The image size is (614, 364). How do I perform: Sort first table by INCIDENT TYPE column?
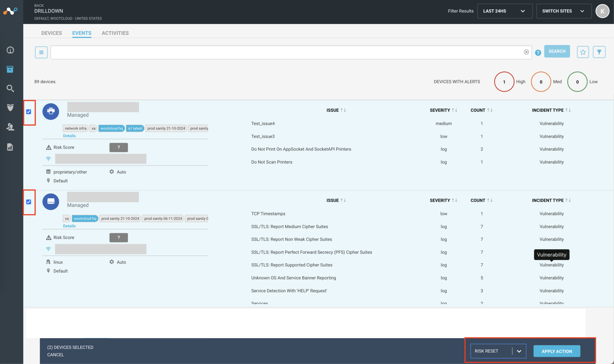551,110
